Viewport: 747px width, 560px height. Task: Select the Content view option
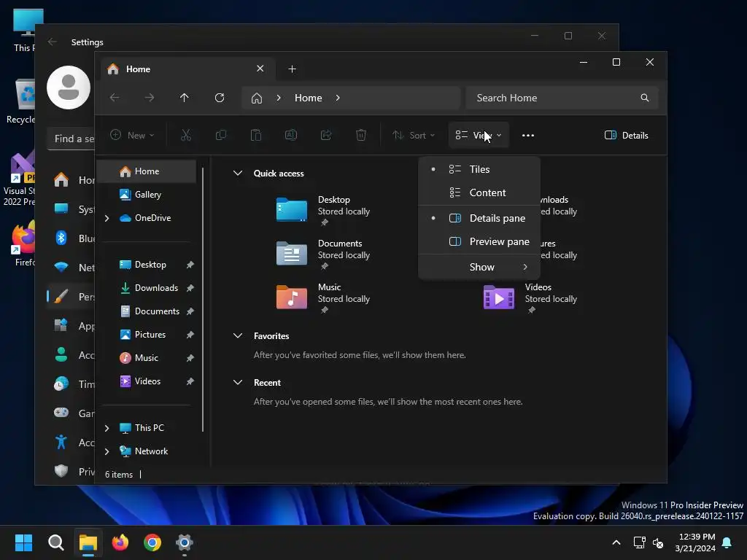[x=479, y=192]
